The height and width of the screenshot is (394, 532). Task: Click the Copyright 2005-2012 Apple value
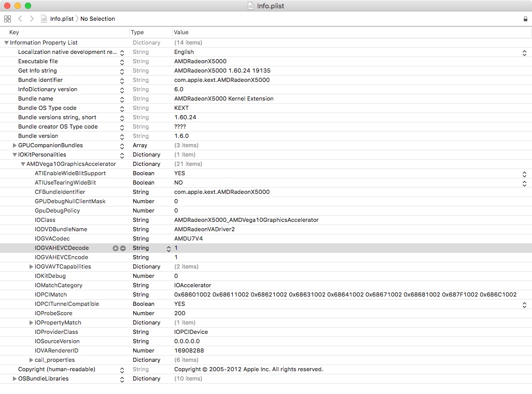click(249, 369)
